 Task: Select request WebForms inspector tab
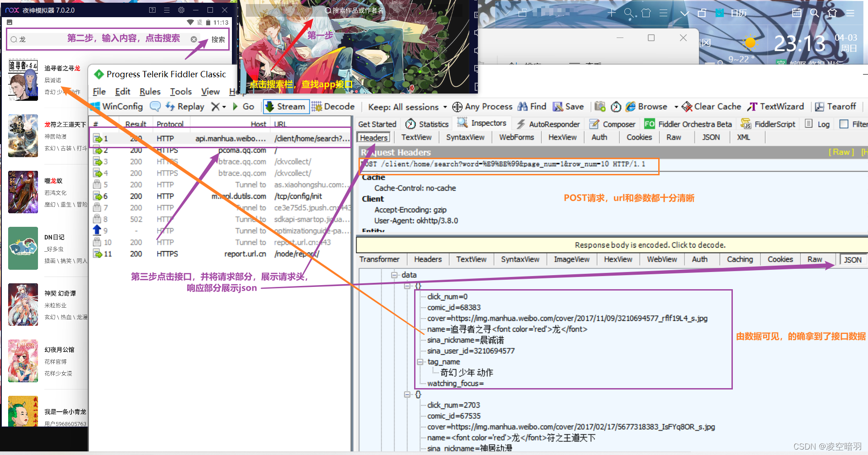click(516, 137)
